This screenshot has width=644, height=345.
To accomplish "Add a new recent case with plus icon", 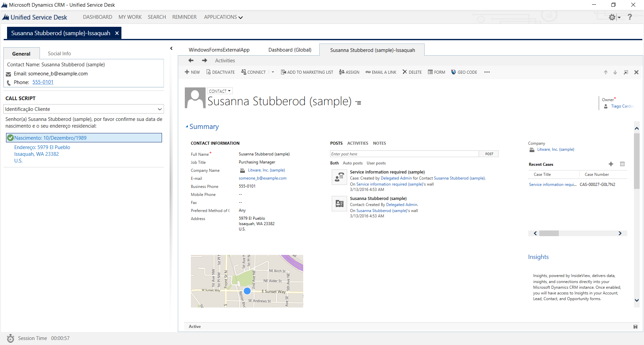I will pyautogui.click(x=611, y=164).
